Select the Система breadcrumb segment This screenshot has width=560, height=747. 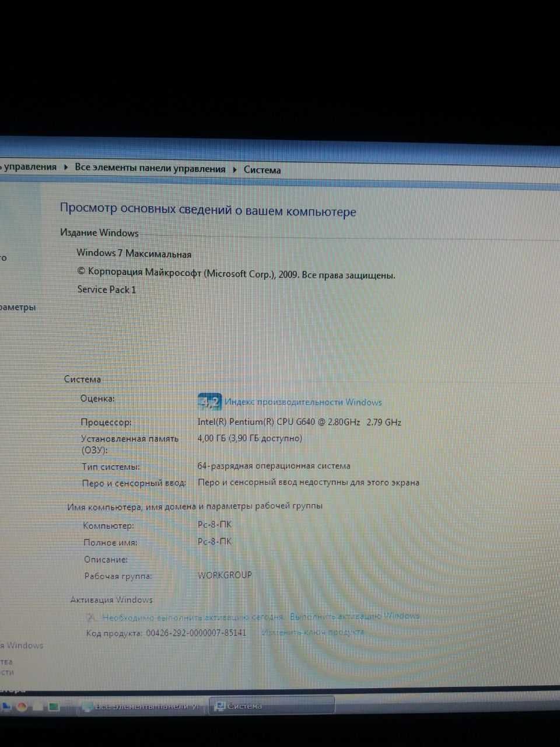262,170
